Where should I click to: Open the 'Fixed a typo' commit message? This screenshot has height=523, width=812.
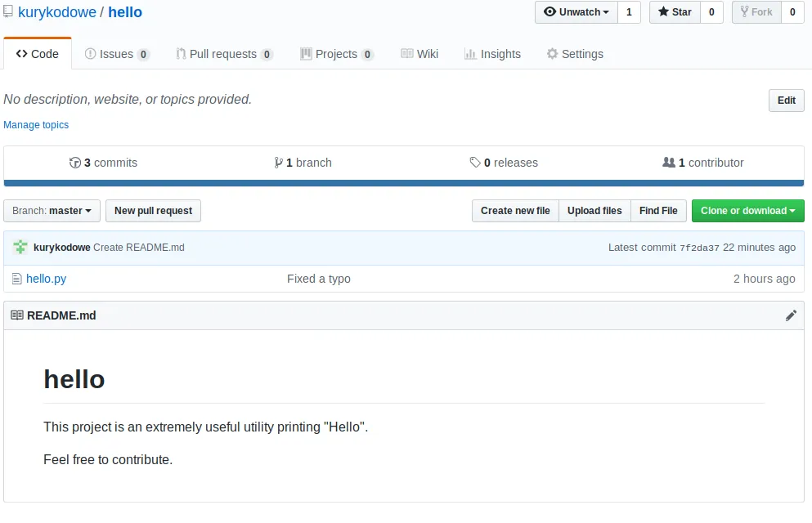(318, 279)
